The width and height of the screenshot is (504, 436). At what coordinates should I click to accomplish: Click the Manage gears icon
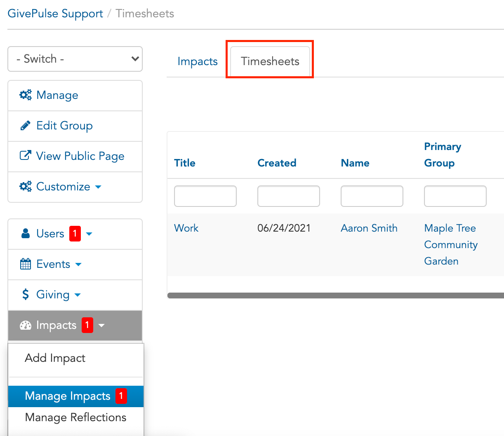[25, 95]
